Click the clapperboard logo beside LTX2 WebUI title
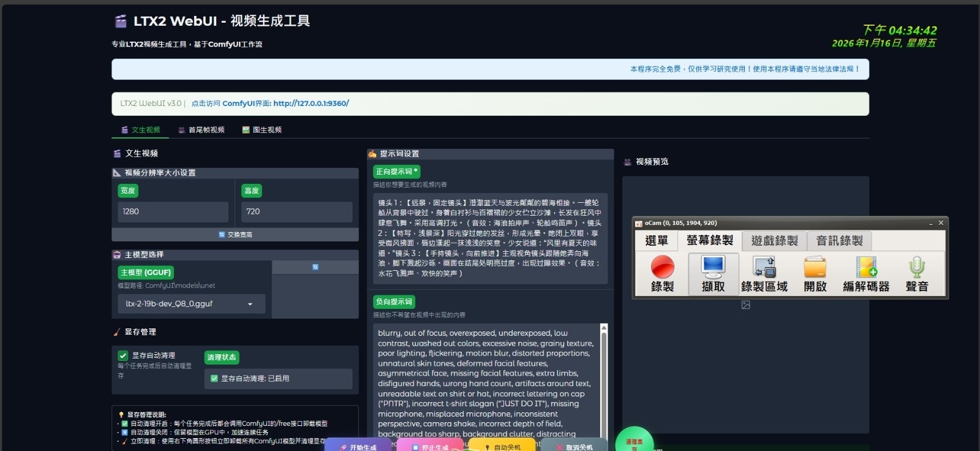 pyautogui.click(x=121, y=21)
